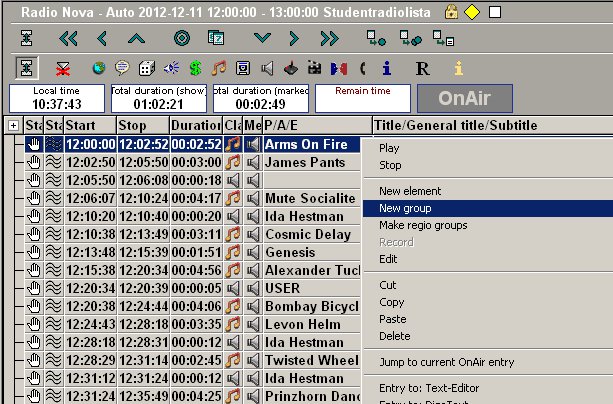Click the blue letter i info icon
The height and width of the screenshot is (404, 613).
[x=387, y=68]
